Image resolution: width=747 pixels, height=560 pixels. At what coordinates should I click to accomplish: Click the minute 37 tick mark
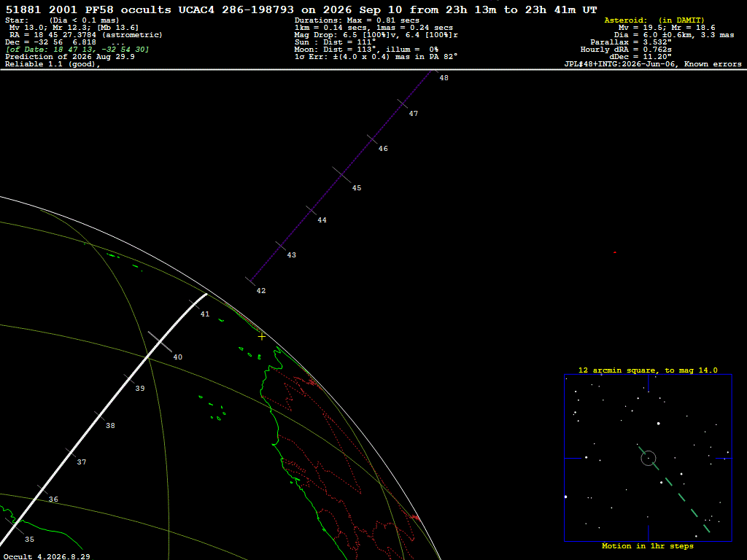[71, 453]
